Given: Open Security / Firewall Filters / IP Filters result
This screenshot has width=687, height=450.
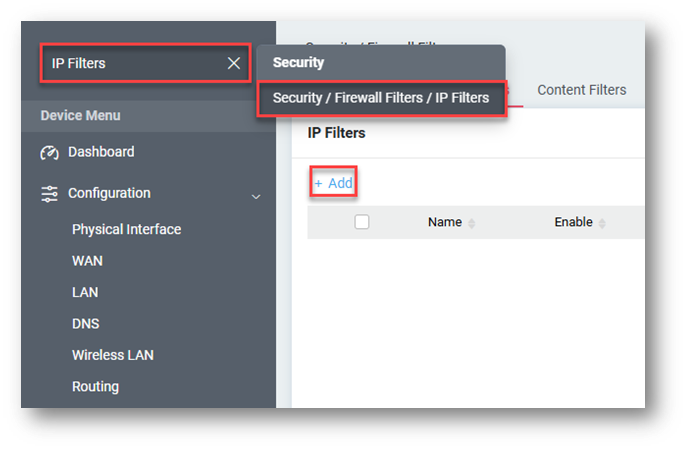Looking at the screenshot, I should [381, 98].
